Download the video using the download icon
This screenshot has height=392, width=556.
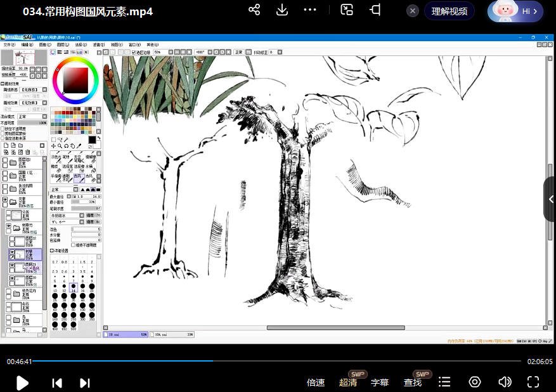point(282,10)
